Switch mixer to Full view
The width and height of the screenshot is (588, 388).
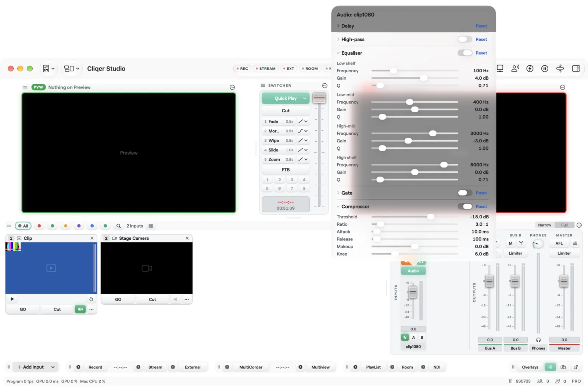[x=564, y=225]
